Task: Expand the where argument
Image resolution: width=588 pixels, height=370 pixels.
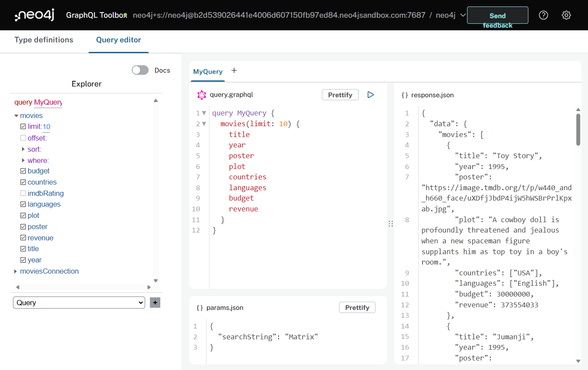Action: point(23,160)
